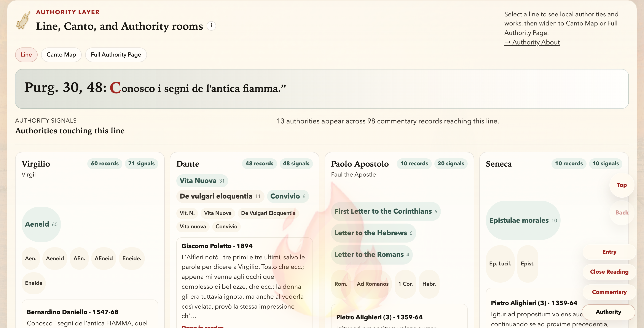Select the Convivio 6 work chip

pos(288,196)
